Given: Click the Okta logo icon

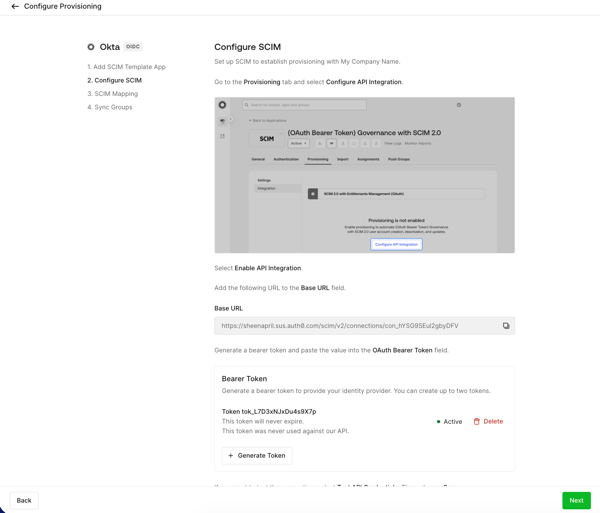Looking at the screenshot, I should click(x=91, y=47).
